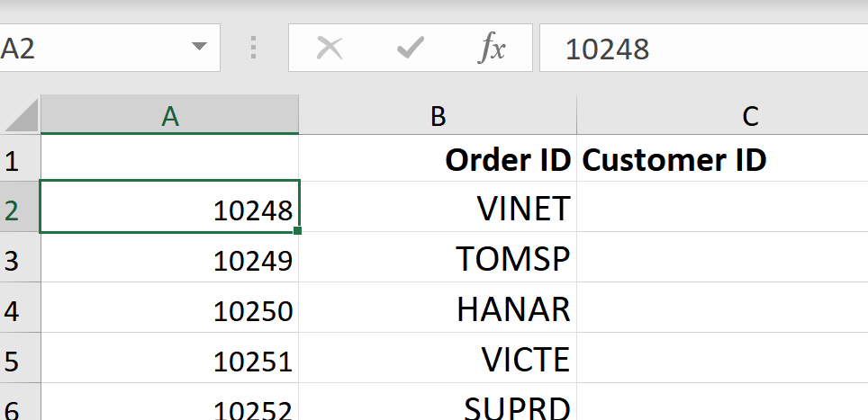This screenshot has height=420, width=868.
Task: Click the Enter checkmark icon in formula bar
Action: click(x=411, y=49)
